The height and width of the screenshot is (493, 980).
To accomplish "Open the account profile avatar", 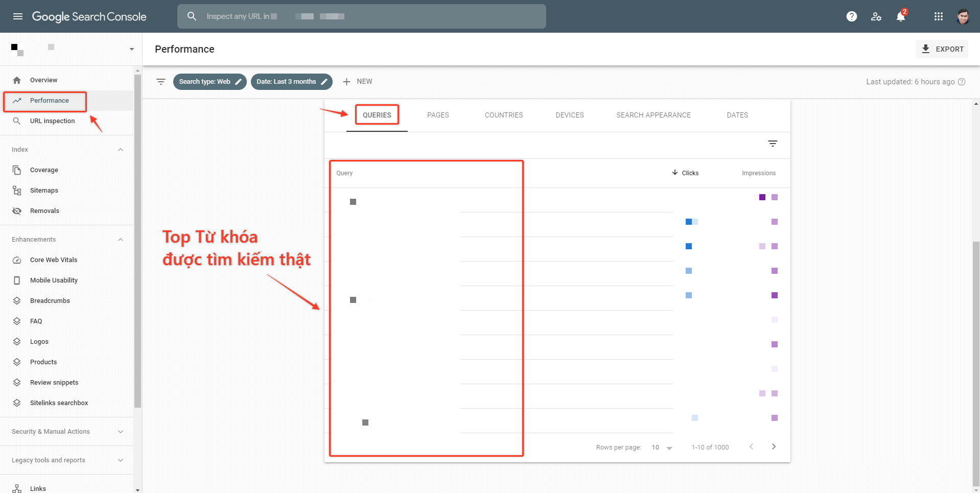I will point(963,16).
